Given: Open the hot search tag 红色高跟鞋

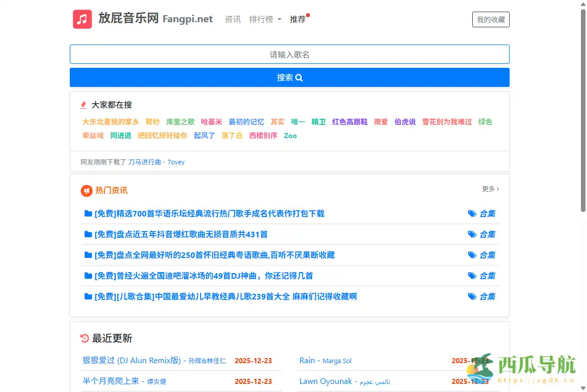Looking at the screenshot, I should click(x=349, y=121).
